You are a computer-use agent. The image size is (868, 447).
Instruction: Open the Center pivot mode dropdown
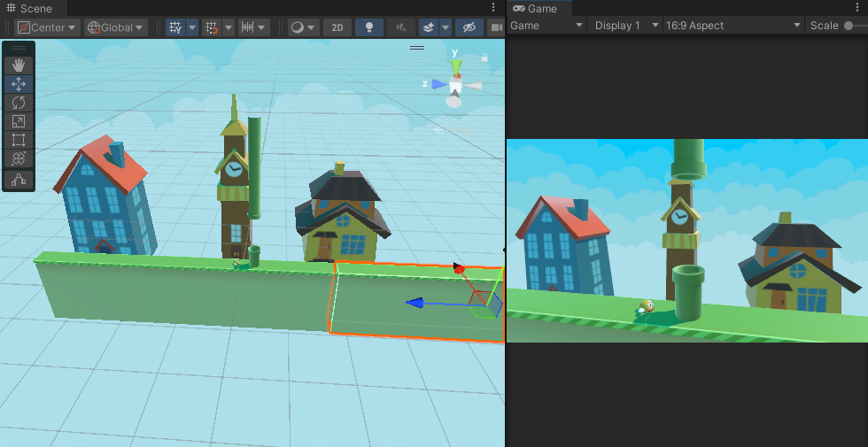pos(48,27)
